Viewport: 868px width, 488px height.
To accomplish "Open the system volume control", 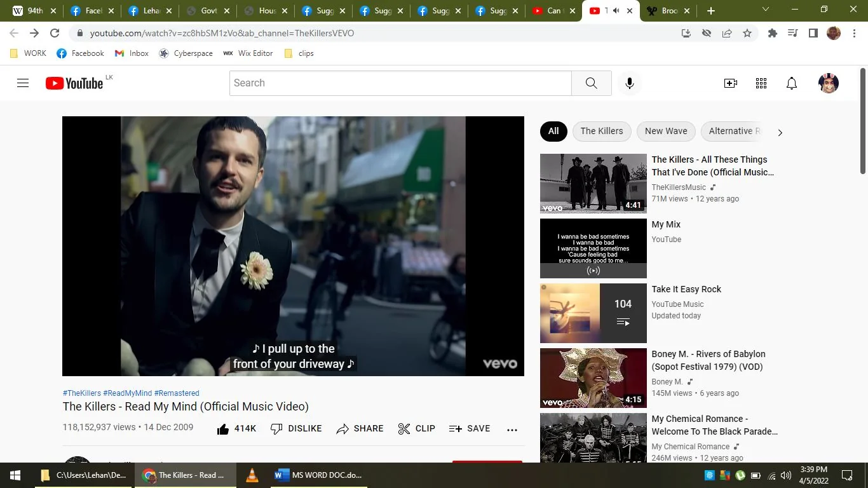I will [x=786, y=475].
